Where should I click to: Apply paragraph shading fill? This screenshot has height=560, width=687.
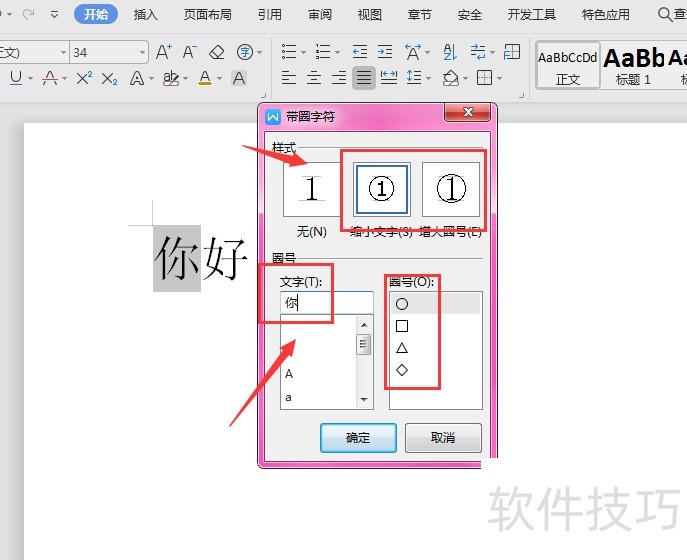450,78
